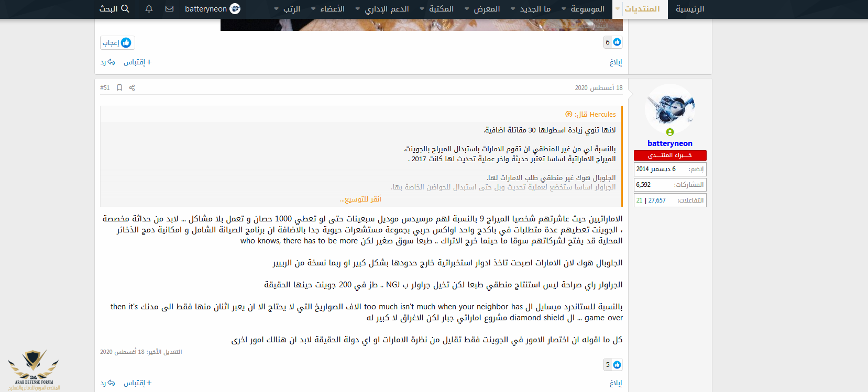The height and width of the screenshot is (392, 868).
Task: Open the notifications bell icon
Action: click(x=149, y=9)
